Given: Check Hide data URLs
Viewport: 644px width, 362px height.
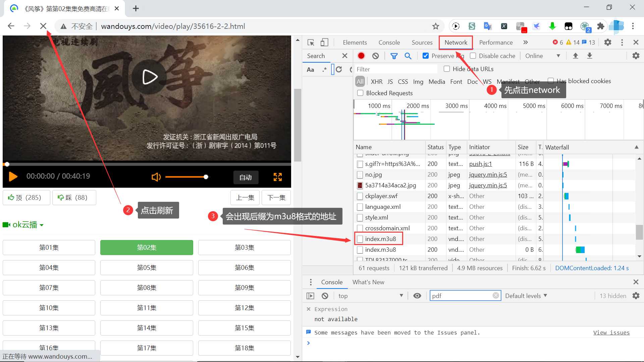Looking at the screenshot, I should pyautogui.click(x=447, y=69).
